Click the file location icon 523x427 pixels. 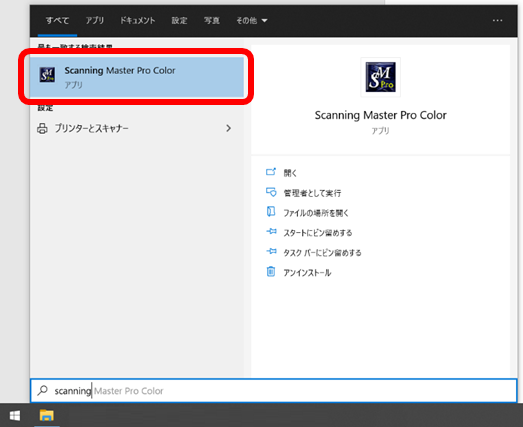click(x=271, y=211)
